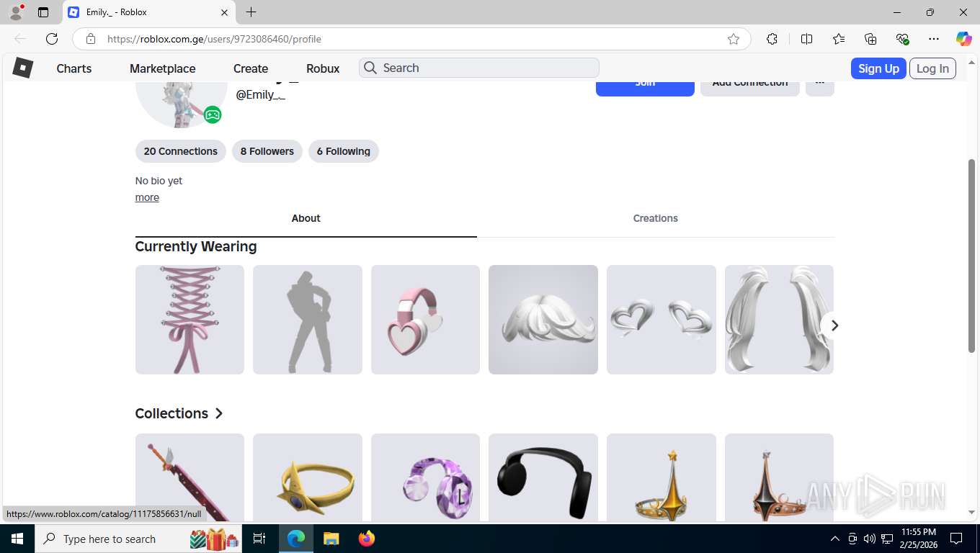Open Edge Settings and more menu
Viewport: 980px width, 553px height.
[934, 39]
